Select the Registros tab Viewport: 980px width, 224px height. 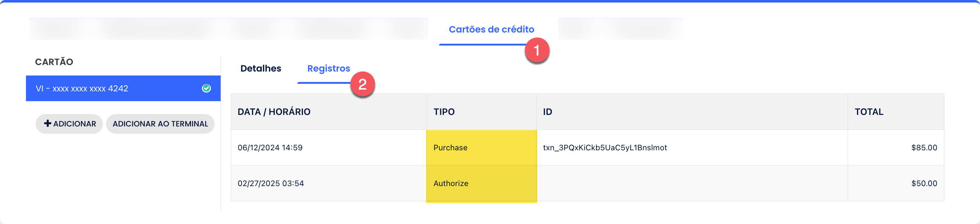click(x=329, y=69)
